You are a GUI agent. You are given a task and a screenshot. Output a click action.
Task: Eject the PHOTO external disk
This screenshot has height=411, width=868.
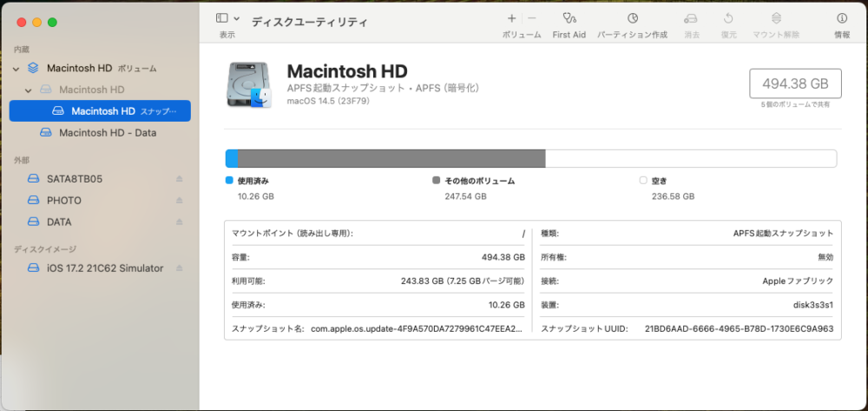[x=180, y=201]
